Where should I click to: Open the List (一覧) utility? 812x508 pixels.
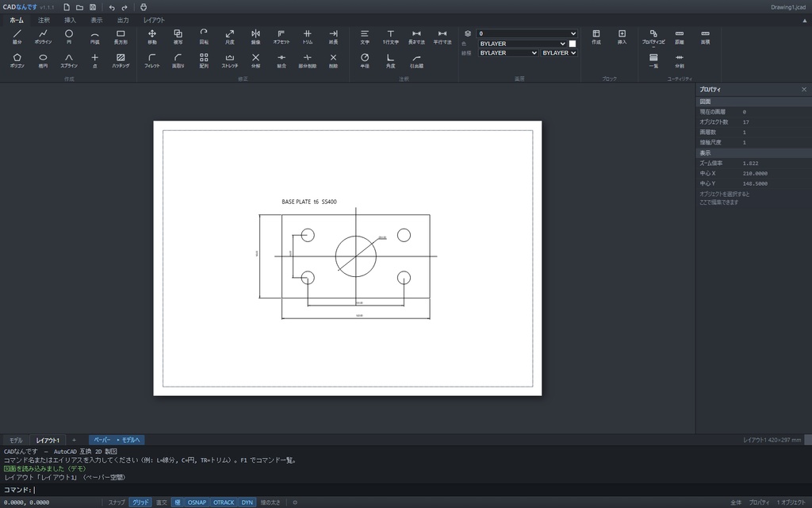coord(653,60)
